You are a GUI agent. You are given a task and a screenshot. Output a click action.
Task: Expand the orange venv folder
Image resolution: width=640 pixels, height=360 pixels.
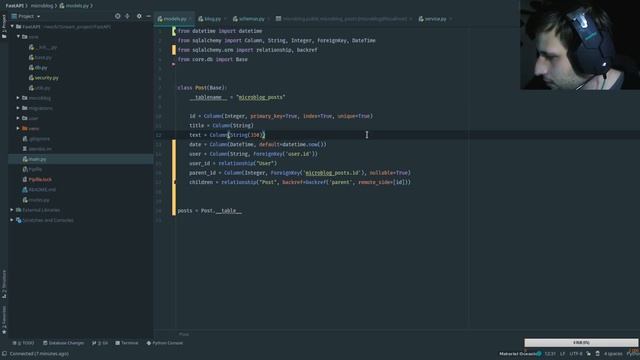point(18,129)
